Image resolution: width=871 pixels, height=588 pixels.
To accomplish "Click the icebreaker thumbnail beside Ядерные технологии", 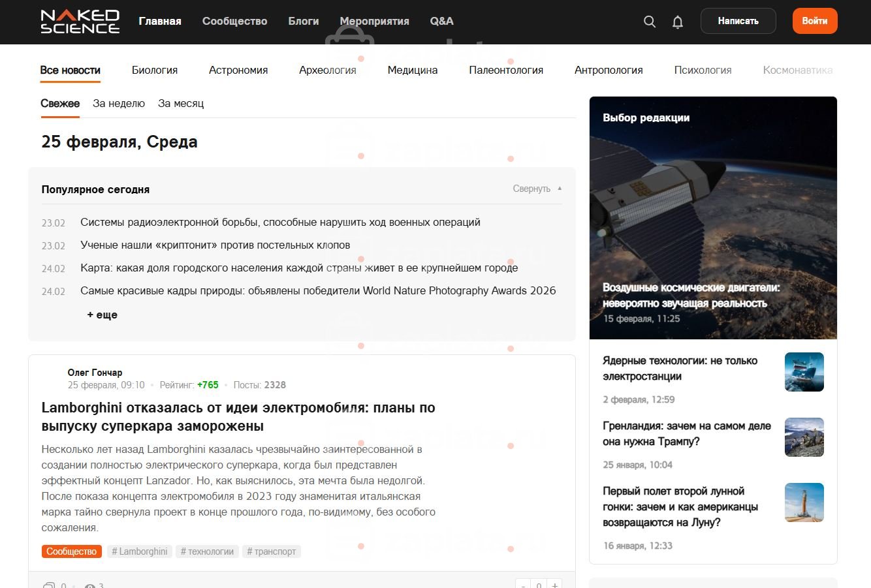I will click(x=804, y=372).
